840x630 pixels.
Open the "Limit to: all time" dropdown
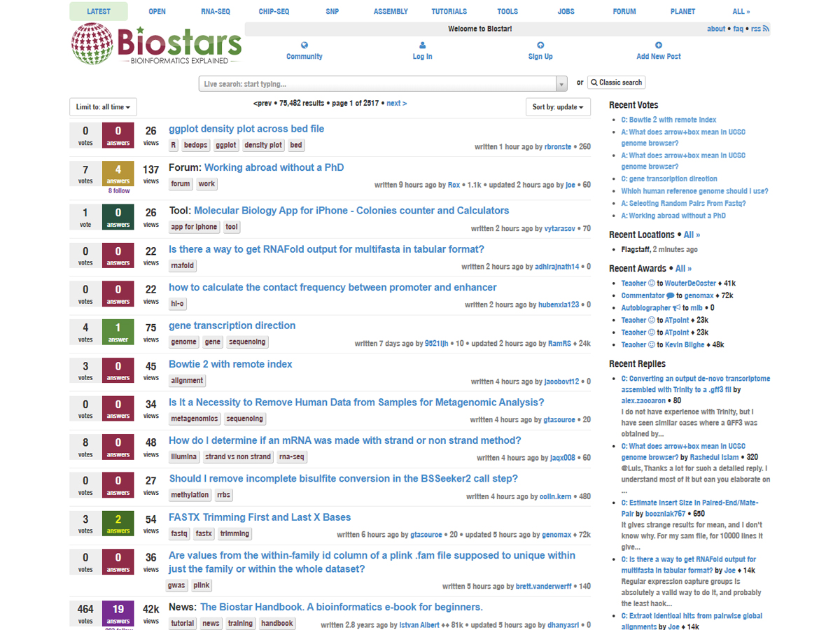tap(103, 106)
